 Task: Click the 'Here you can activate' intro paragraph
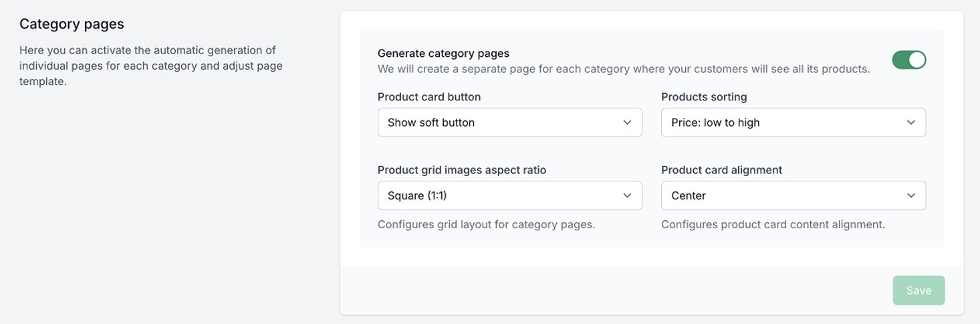(150, 66)
